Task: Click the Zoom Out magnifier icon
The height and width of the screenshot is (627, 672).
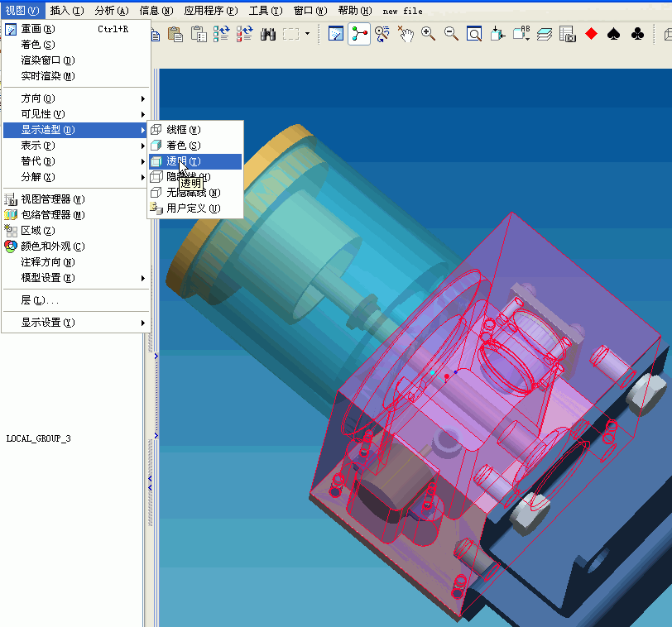Action: pos(451,34)
